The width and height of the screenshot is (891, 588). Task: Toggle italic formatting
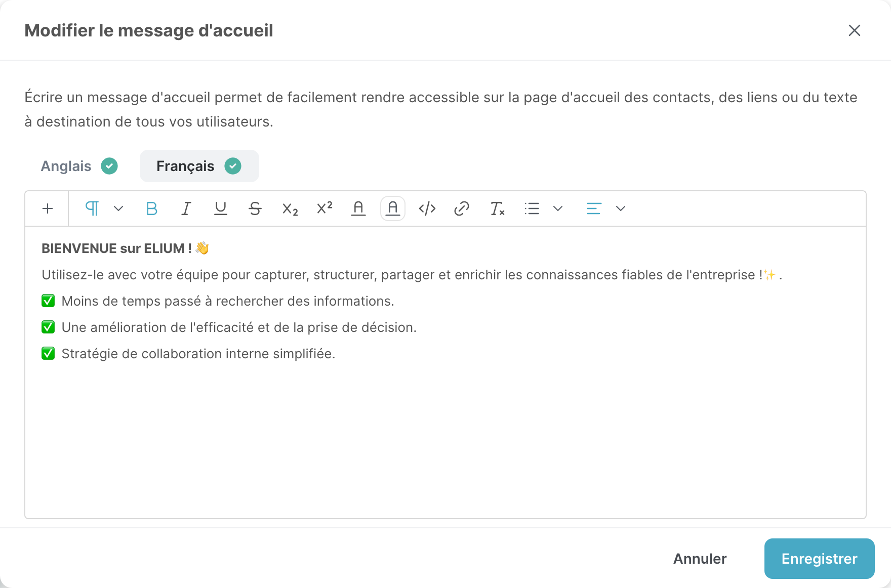click(186, 208)
